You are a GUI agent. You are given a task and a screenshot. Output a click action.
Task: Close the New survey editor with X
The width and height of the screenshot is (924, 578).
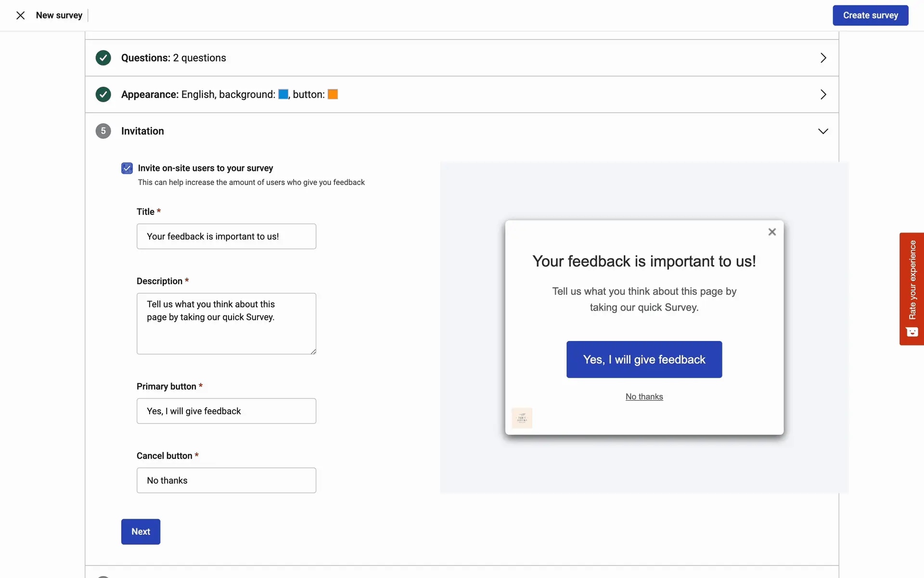click(x=20, y=15)
